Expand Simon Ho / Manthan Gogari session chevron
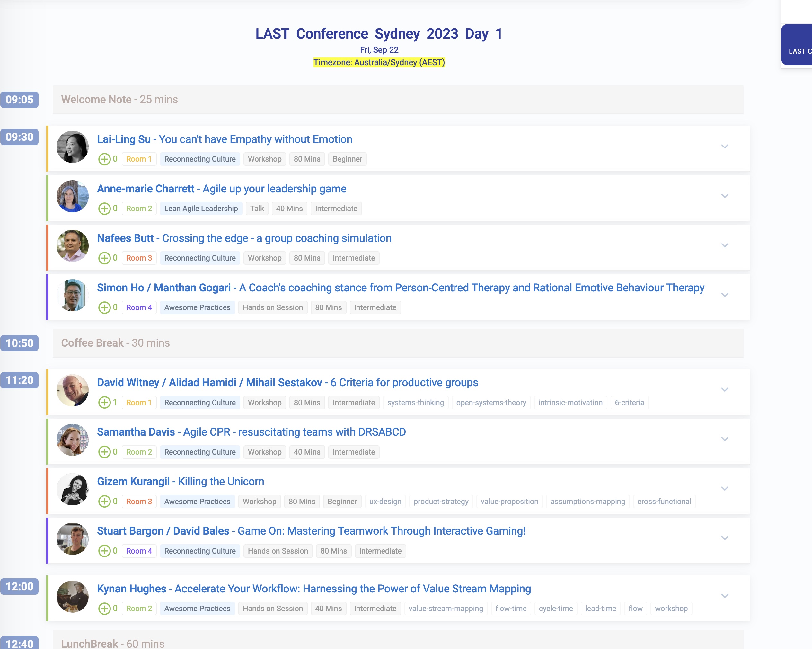 click(x=725, y=295)
